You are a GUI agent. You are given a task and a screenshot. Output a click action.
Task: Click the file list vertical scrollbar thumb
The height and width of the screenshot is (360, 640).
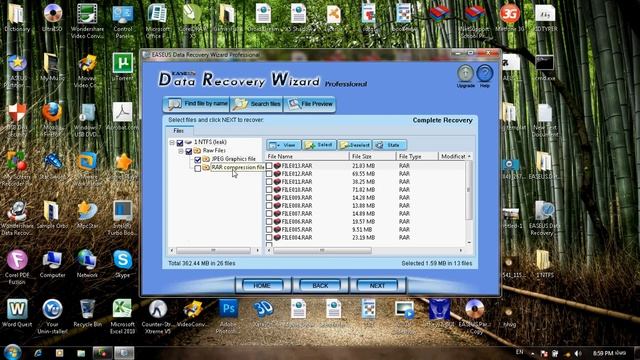point(469,190)
